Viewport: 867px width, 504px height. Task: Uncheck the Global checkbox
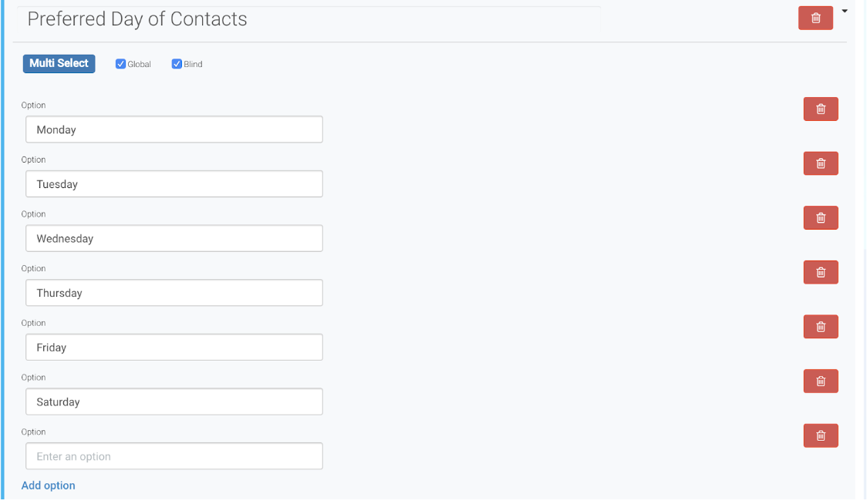(x=121, y=64)
